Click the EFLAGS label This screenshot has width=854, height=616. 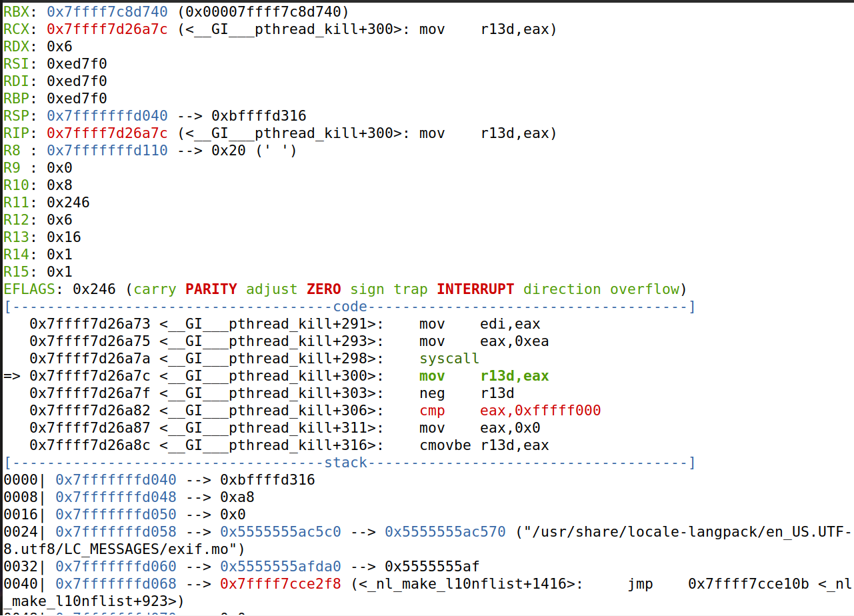(x=29, y=289)
